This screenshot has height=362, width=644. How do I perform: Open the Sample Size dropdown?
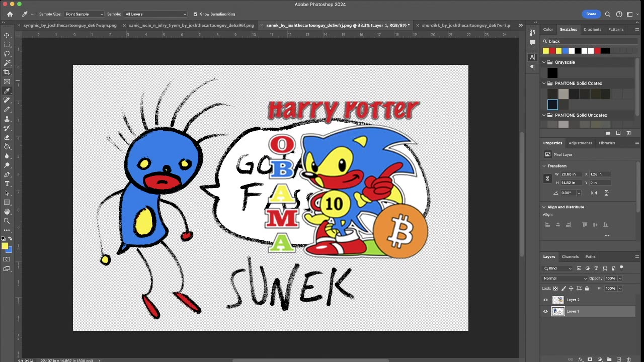[84, 14]
